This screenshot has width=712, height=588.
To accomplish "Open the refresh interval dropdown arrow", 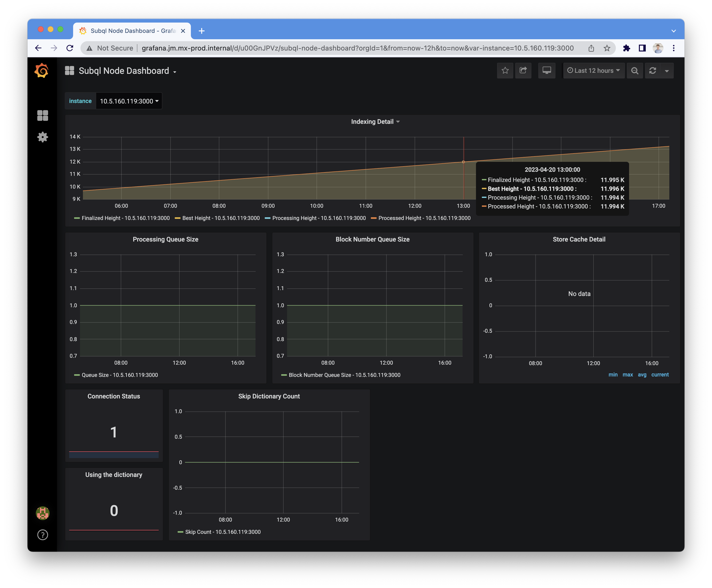I will coord(667,71).
